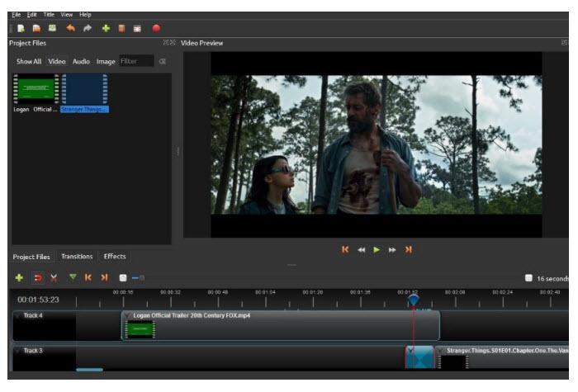
Task: Click the red Export Video button
Action: [x=155, y=28]
